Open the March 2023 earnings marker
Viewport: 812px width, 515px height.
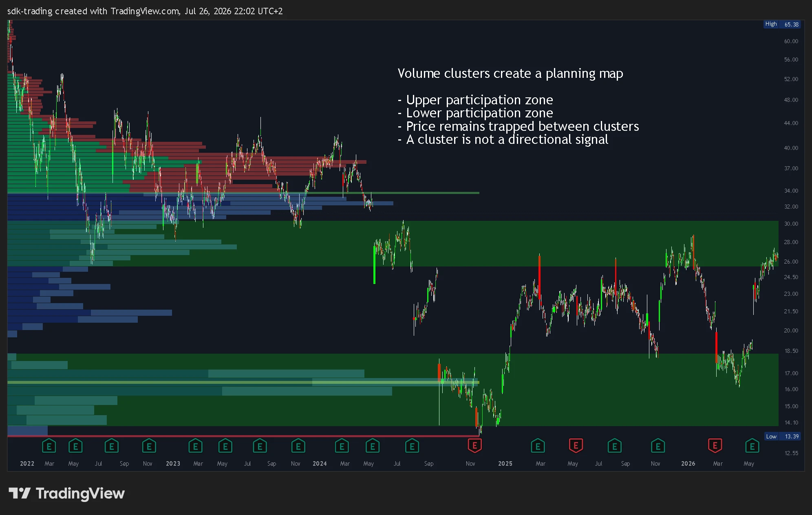[x=195, y=446]
